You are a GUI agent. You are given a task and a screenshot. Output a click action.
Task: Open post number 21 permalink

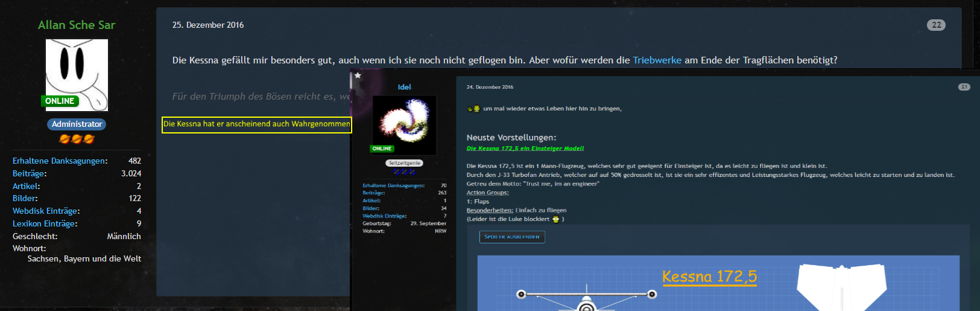tap(964, 87)
